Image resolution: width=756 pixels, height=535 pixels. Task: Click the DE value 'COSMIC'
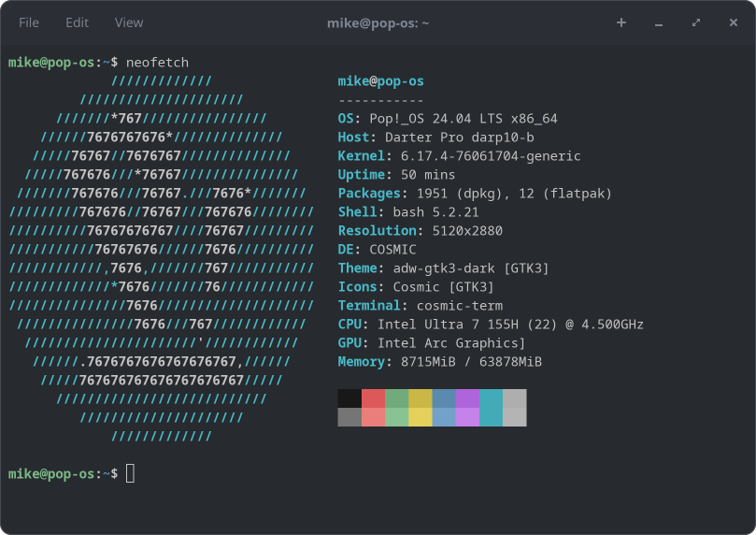coord(392,250)
